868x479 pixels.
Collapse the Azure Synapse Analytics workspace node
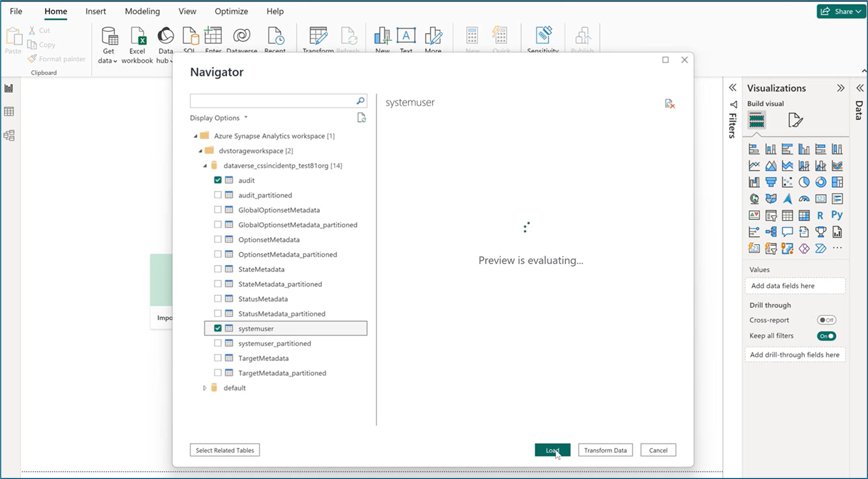pos(196,136)
